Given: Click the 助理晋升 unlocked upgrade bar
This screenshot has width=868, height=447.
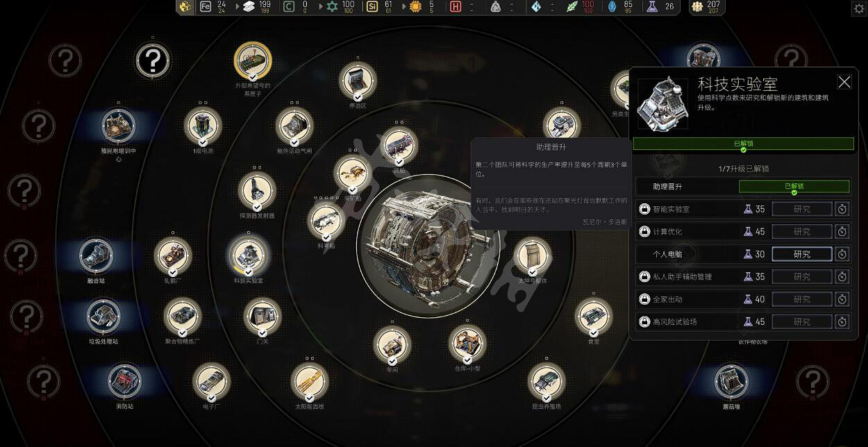Looking at the screenshot, I should point(794,187).
